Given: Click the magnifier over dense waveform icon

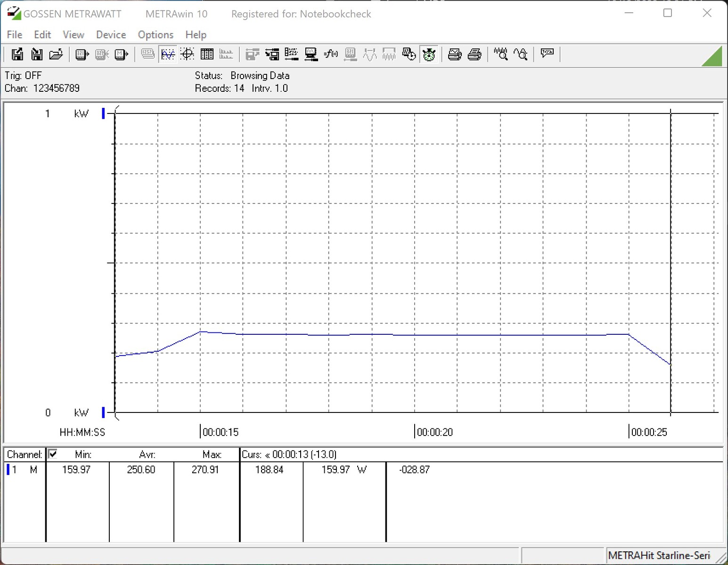Looking at the screenshot, I should pos(501,55).
